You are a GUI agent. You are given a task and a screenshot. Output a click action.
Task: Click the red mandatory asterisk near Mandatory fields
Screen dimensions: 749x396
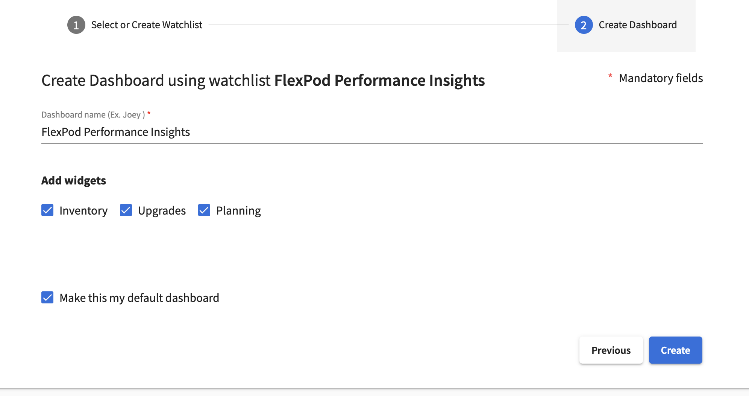coord(610,76)
